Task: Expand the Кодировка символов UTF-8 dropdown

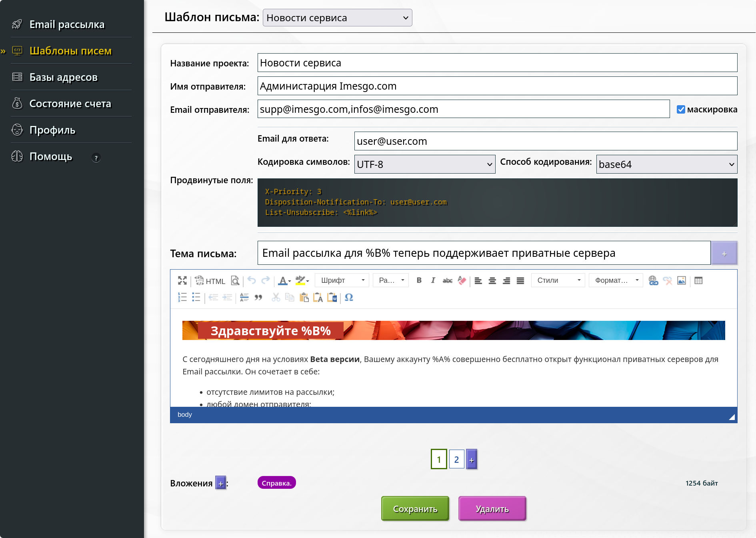Action: (424, 164)
